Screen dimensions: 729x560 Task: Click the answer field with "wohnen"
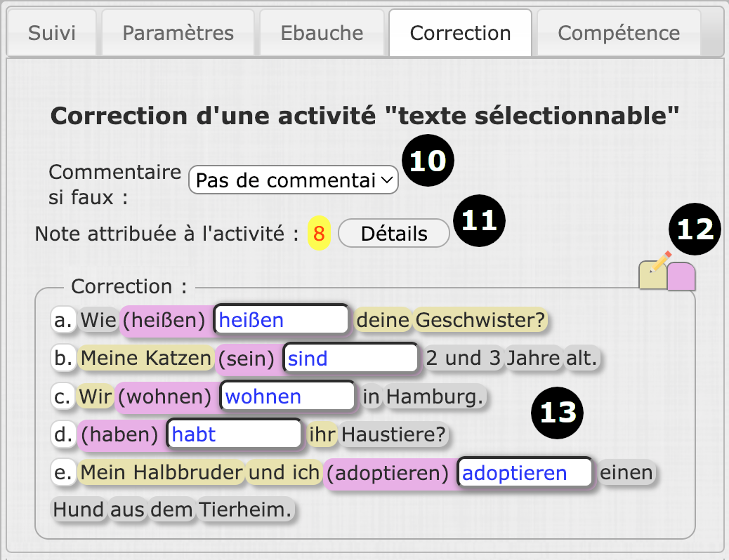coord(288,396)
